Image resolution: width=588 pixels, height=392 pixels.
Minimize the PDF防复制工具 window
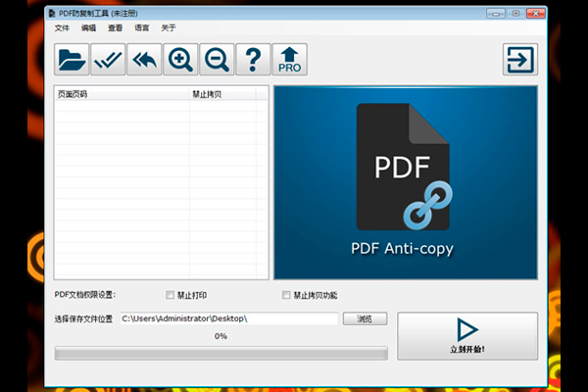click(496, 14)
